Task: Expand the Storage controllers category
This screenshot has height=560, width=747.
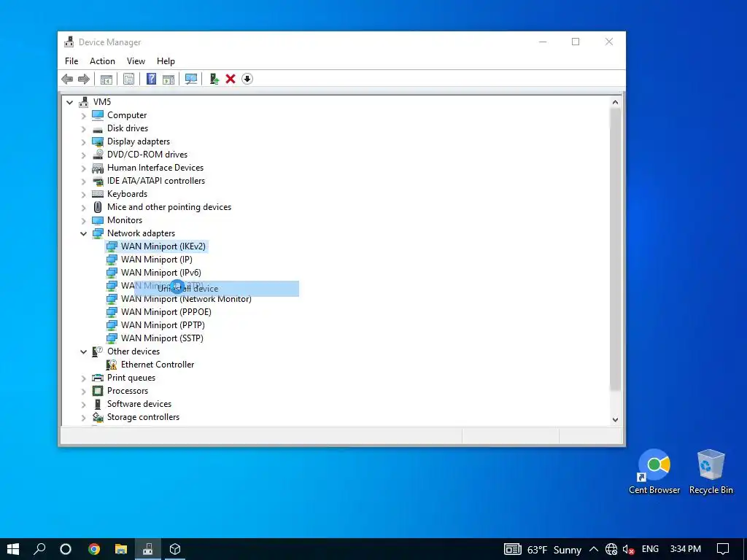Action: point(83,418)
